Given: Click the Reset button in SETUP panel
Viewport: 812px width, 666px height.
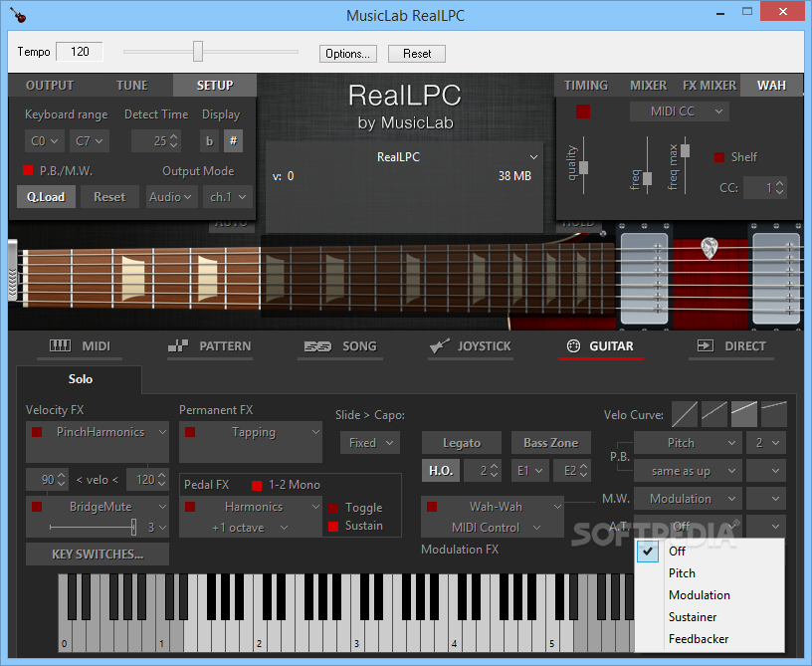Looking at the screenshot, I should 109,197.
